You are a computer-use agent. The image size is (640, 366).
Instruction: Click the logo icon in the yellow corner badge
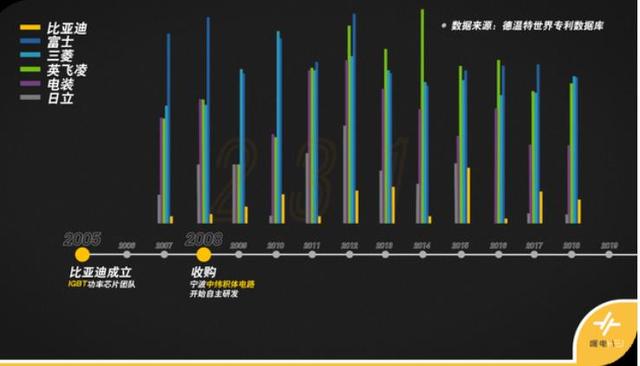[x=607, y=324]
